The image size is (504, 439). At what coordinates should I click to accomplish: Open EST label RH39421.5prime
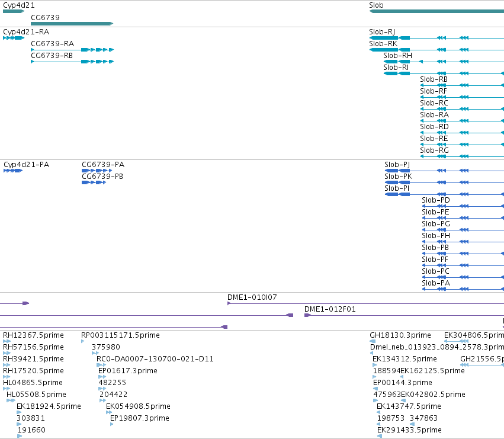pyautogui.click(x=33, y=359)
